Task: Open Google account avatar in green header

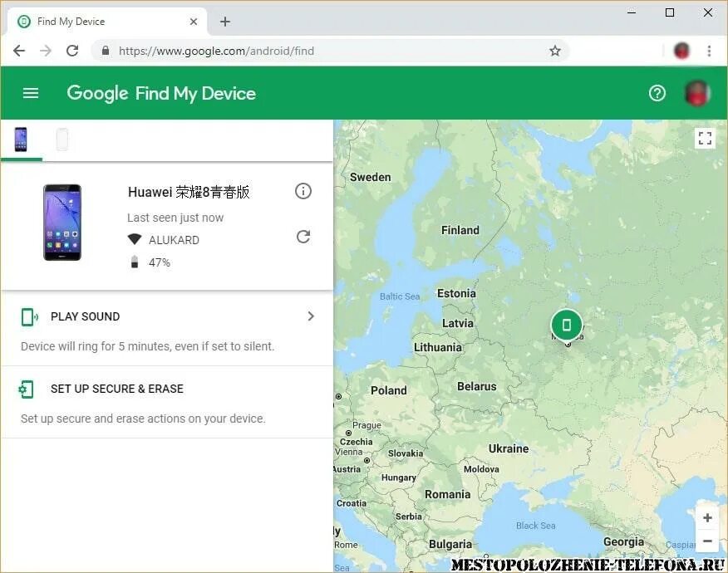Action: pyautogui.click(x=696, y=93)
